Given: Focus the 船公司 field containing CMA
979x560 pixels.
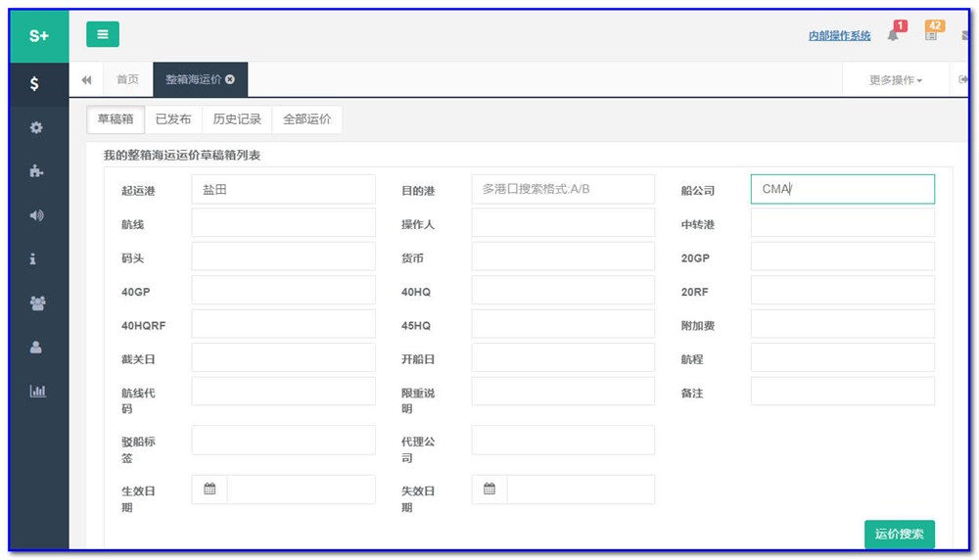Looking at the screenshot, I should click(842, 189).
